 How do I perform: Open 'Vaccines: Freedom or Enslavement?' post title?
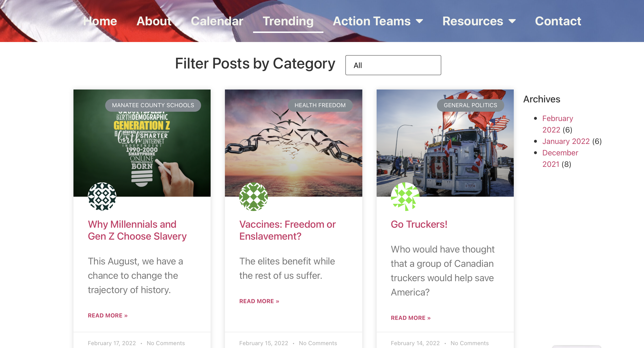click(x=287, y=230)
